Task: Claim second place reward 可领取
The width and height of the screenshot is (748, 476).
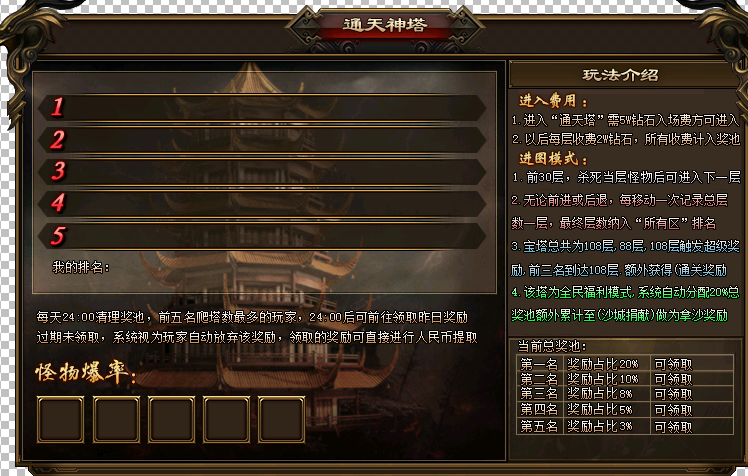Action: pyautogui.click(x=673, y=380)
